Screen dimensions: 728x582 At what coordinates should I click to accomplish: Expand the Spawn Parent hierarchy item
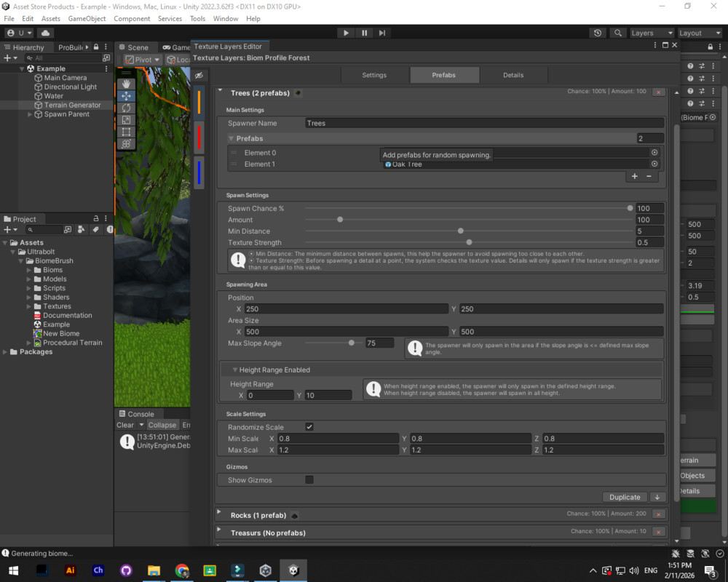(30, 114)
